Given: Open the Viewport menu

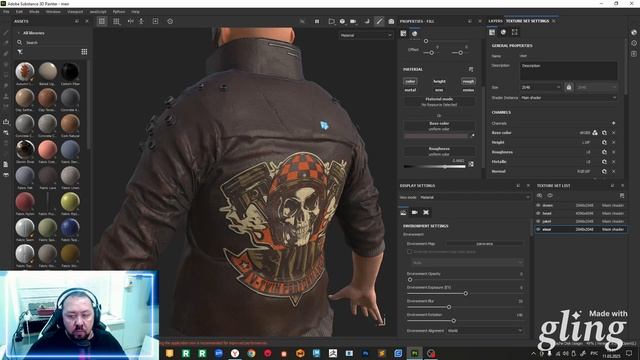Looking at the screenshot, I should coord(75,12).
